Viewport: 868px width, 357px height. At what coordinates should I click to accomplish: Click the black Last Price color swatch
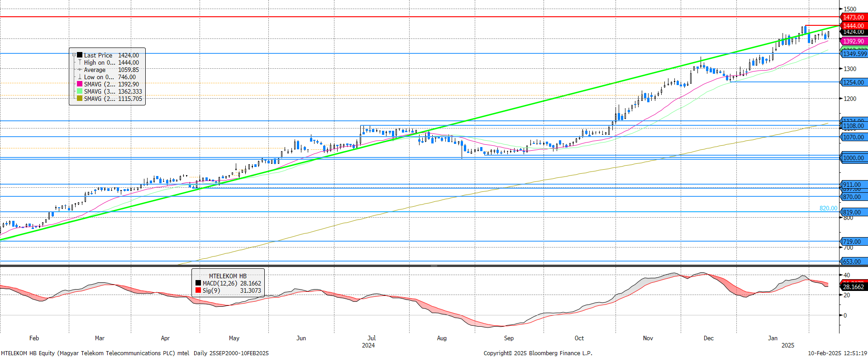point(80,55)
